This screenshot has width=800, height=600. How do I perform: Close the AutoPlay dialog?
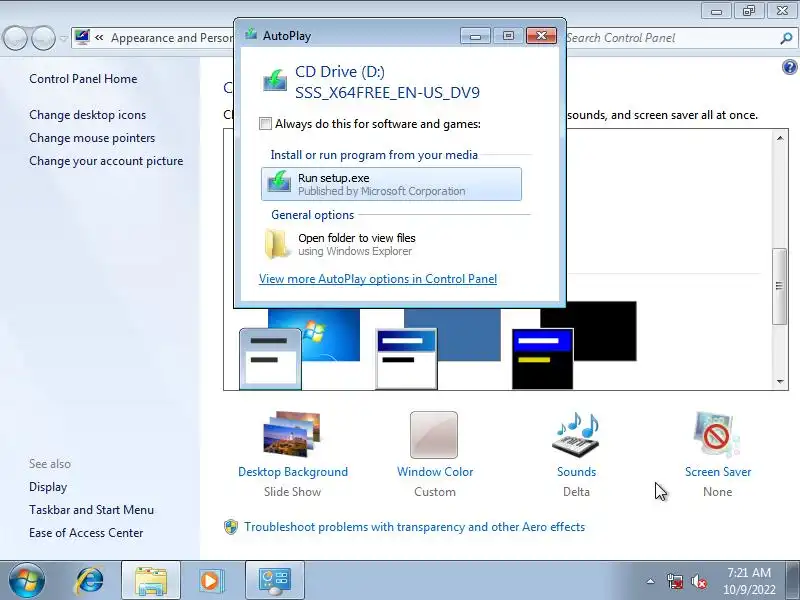coord(541,36)
